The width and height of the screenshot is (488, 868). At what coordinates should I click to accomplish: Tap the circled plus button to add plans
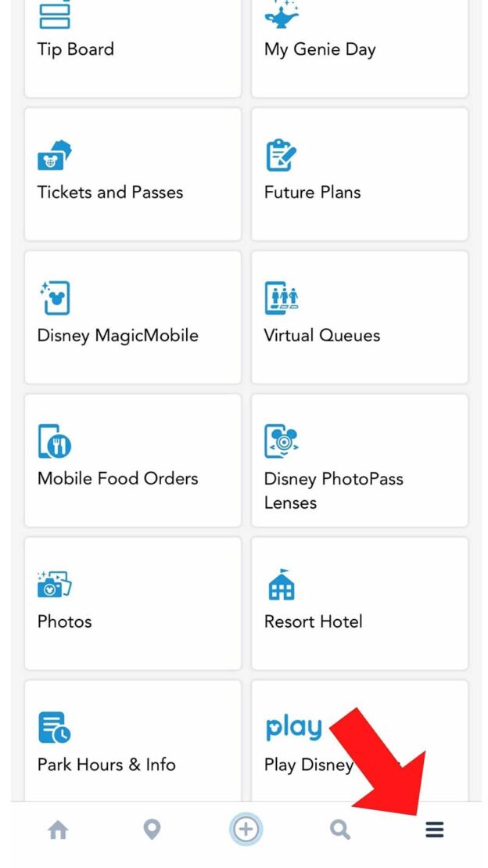(x=246, y=830)
